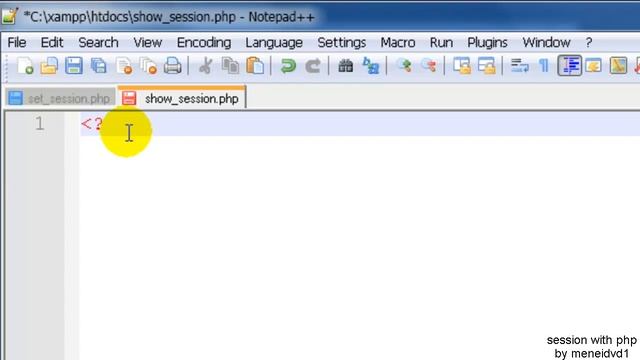Viewport: 640px width, 360px height.
Task: Click the Zoom Out toolbar icon
Action: click(x=429, y=66)
